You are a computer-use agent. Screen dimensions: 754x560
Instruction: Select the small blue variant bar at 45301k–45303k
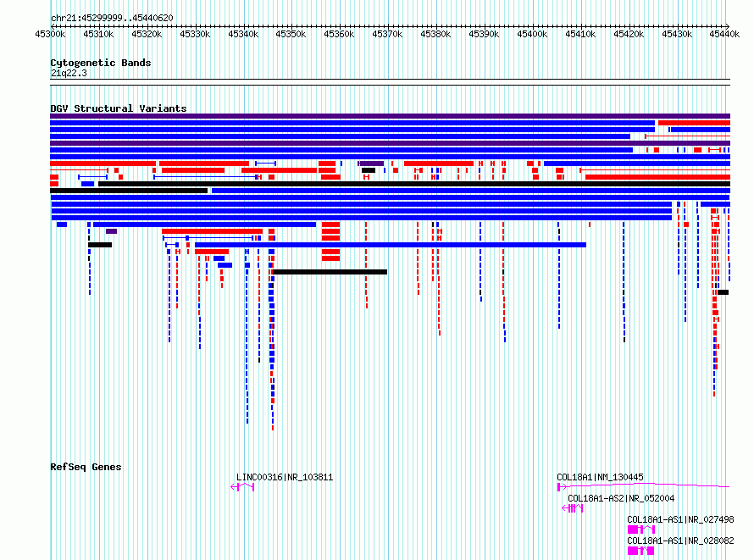[x=62, y=225]
